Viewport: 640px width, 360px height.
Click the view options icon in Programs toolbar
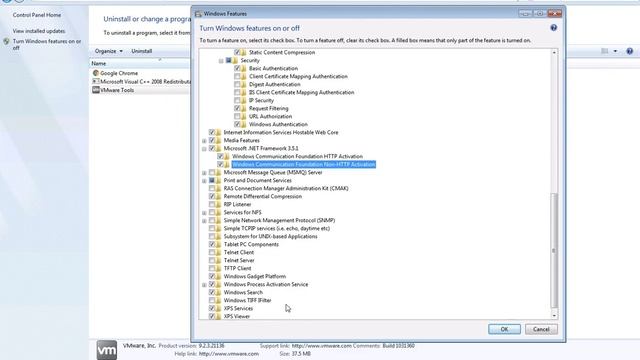604,51
